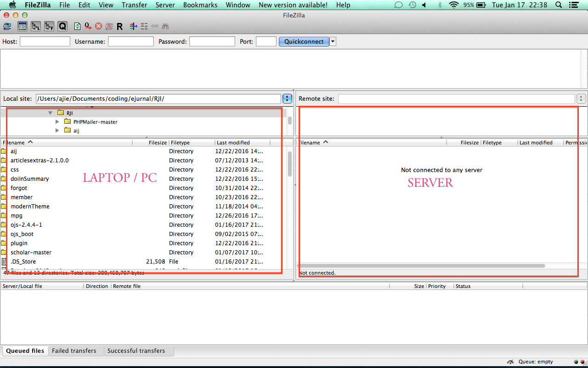
Task: Expand the PHPMailer-master folder in tree
Action: [x=57, y=122]
